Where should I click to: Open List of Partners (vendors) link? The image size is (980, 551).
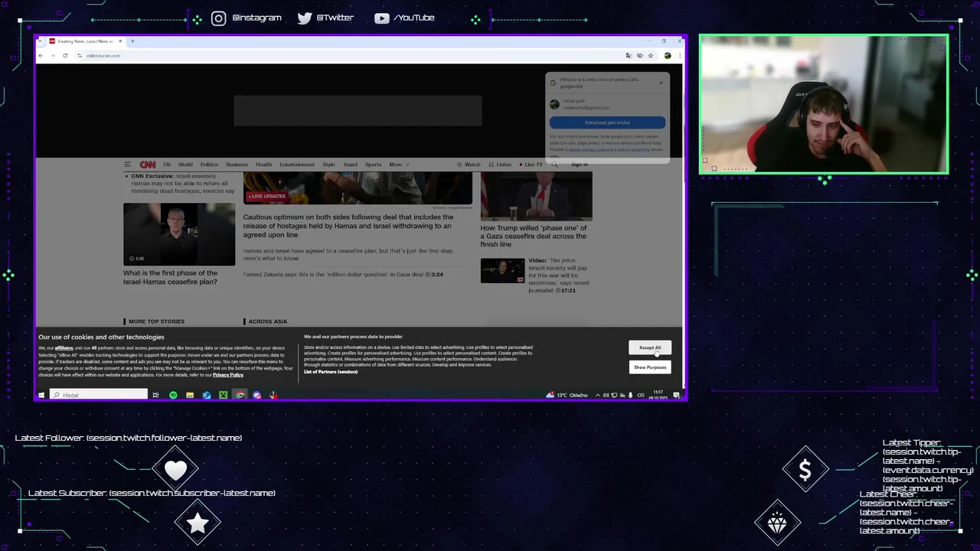[x=331, y=372]
